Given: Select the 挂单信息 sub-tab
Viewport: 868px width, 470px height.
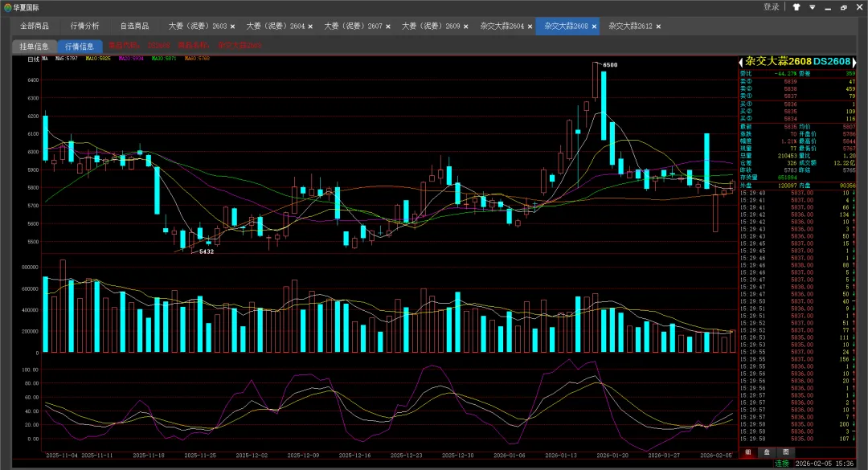Looking at the screenshot, I should tap(35, 47).
